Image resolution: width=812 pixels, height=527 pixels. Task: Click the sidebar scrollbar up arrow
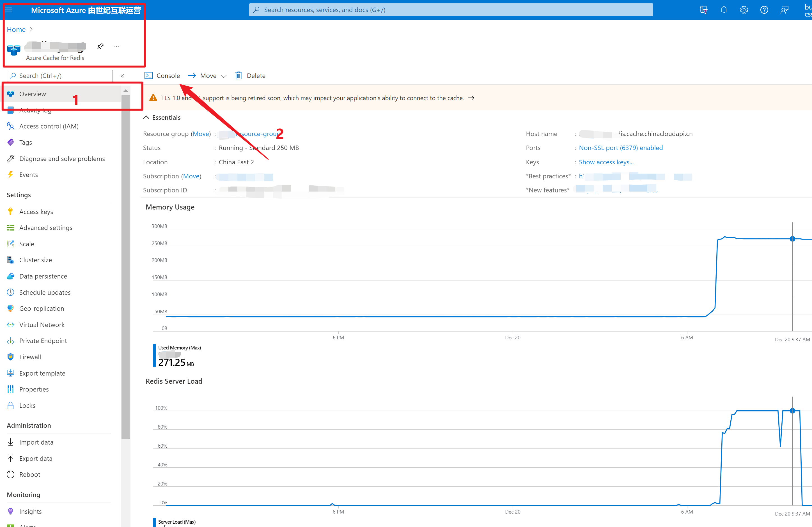pos(125,91)
